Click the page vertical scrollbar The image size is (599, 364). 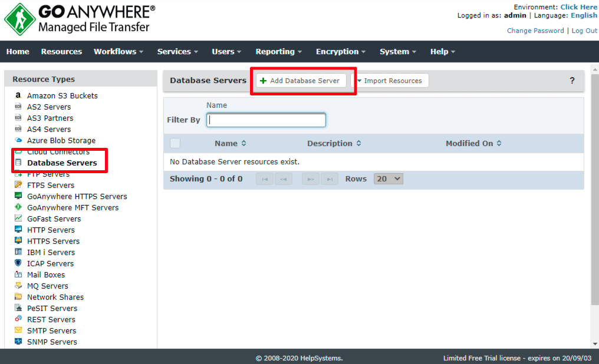pyautogui.click(x=595, y=190)
